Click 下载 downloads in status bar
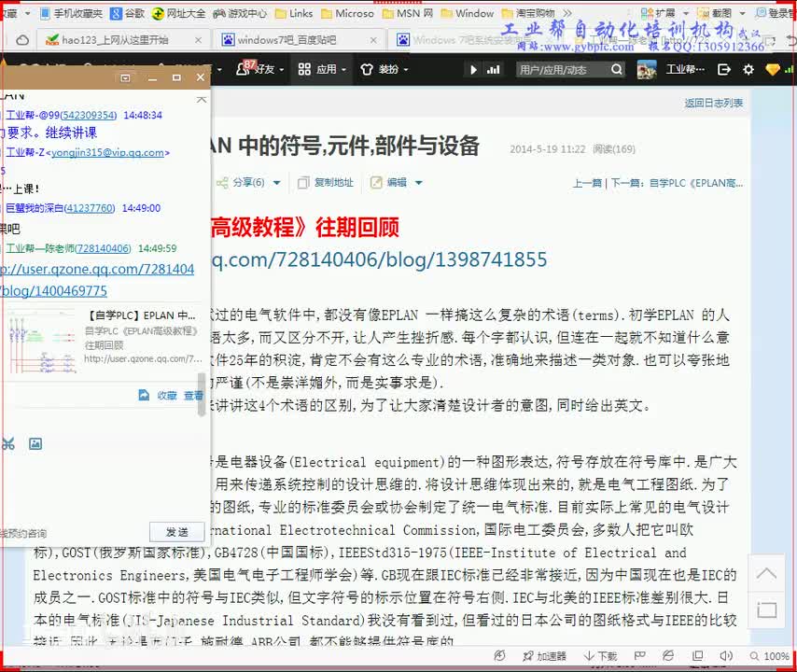797x672 pixels. [600, 656]
